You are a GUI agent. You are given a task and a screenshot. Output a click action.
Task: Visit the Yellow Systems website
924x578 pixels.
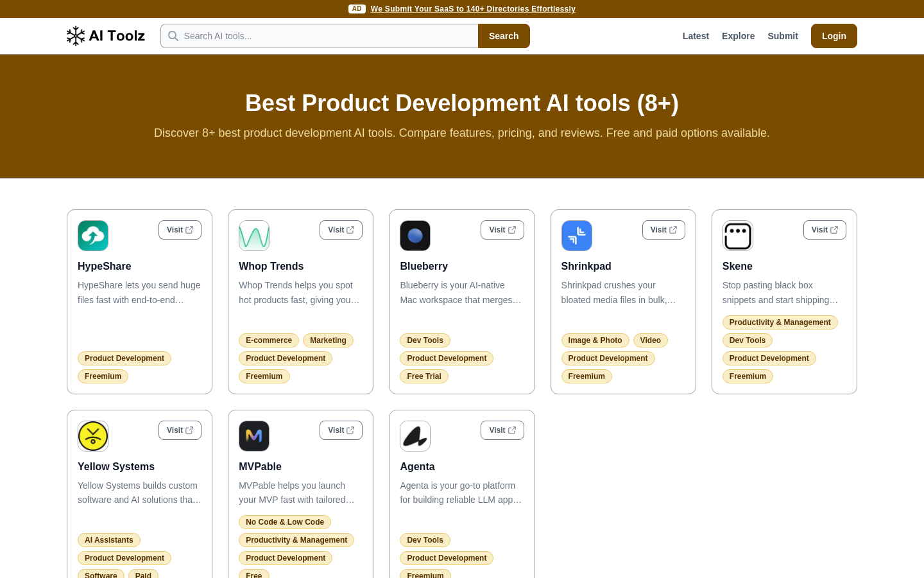180,430
